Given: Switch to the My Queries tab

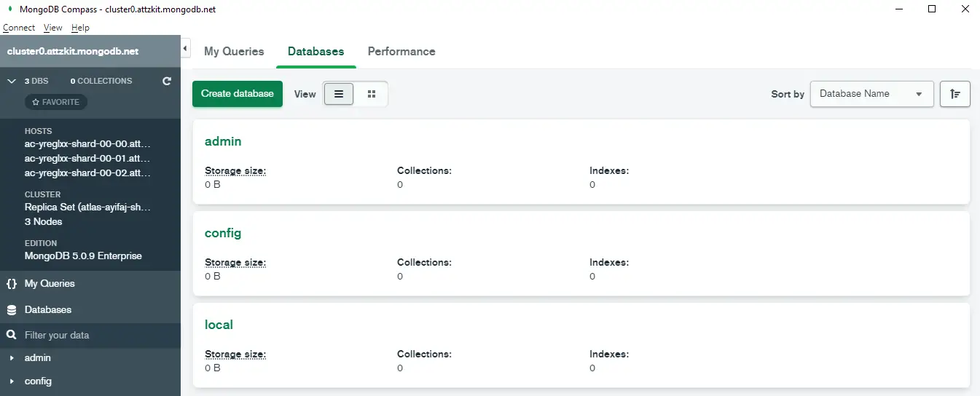Looking at the screenshot, I should [x=234, y=52].
